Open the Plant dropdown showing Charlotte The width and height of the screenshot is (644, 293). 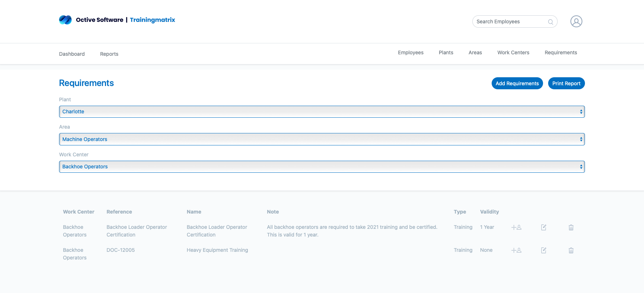pyautogui.click(x=321, y=112)
